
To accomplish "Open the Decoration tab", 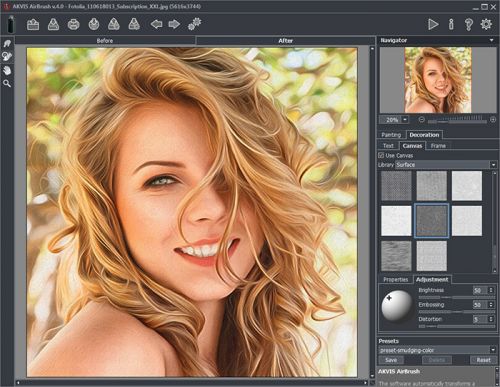I will tap(424, 135).
